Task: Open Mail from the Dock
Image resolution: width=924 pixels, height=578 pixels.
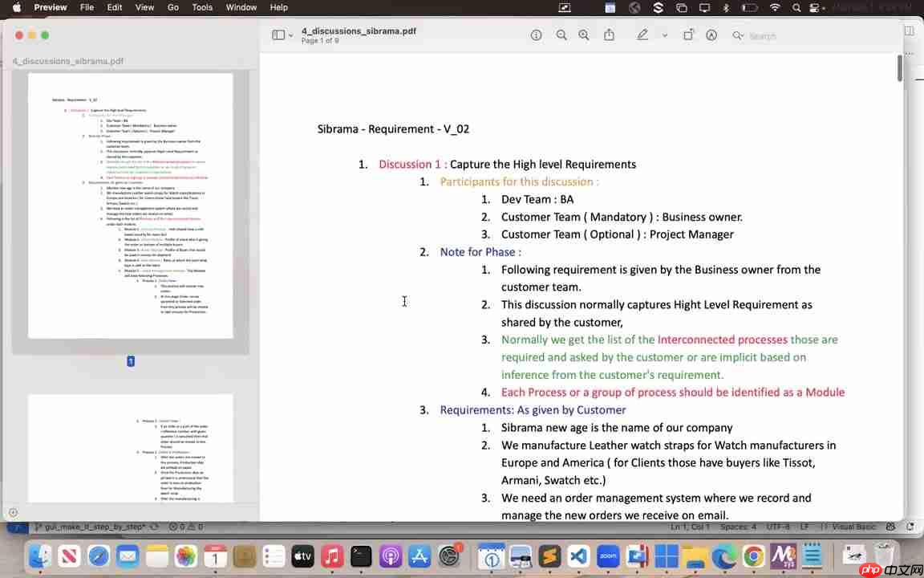Action: pos(128,556)
